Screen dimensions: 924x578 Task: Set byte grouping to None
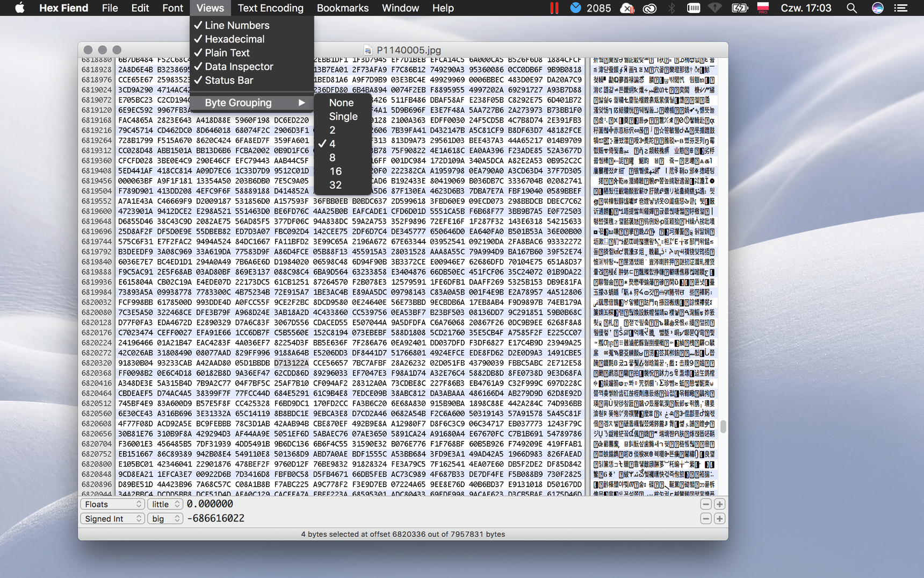(343, 103)
